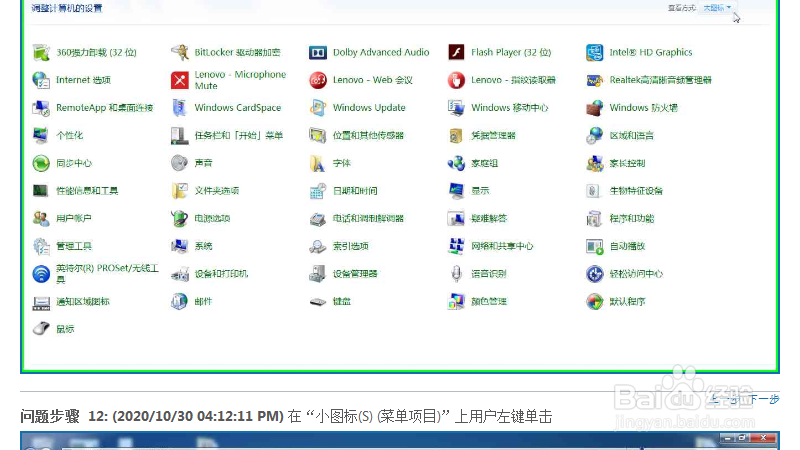Open 电源选项 icon
The image size is (800, 450).
point(180,218)
